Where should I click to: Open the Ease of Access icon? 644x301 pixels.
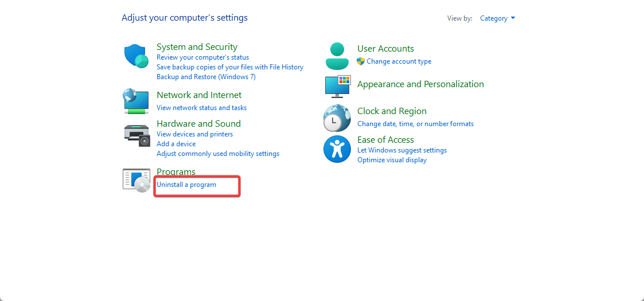[x=337, y=149]
